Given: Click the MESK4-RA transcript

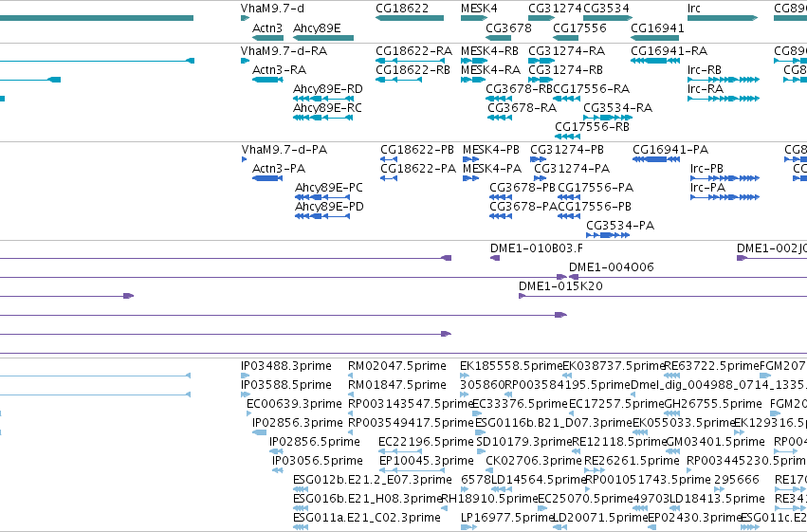Looking at the screenshot, I should click(473, 80).
